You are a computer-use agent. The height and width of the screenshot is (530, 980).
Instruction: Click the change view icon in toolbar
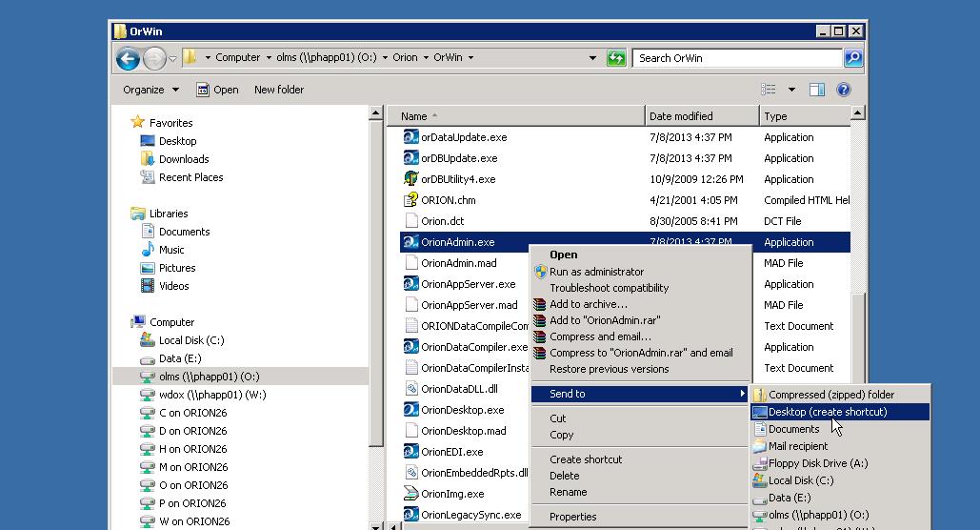pyautogui.click(x=769, y=90)
